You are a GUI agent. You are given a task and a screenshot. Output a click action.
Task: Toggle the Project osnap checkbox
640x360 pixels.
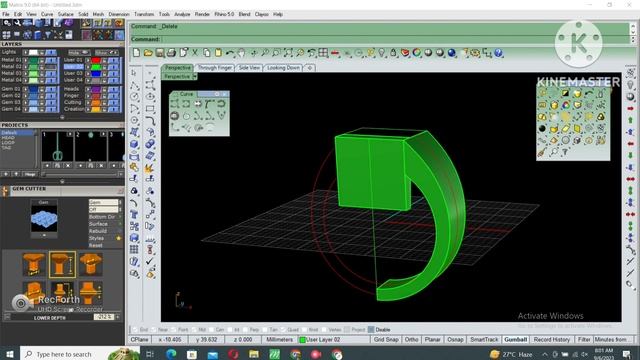[347, 329]
